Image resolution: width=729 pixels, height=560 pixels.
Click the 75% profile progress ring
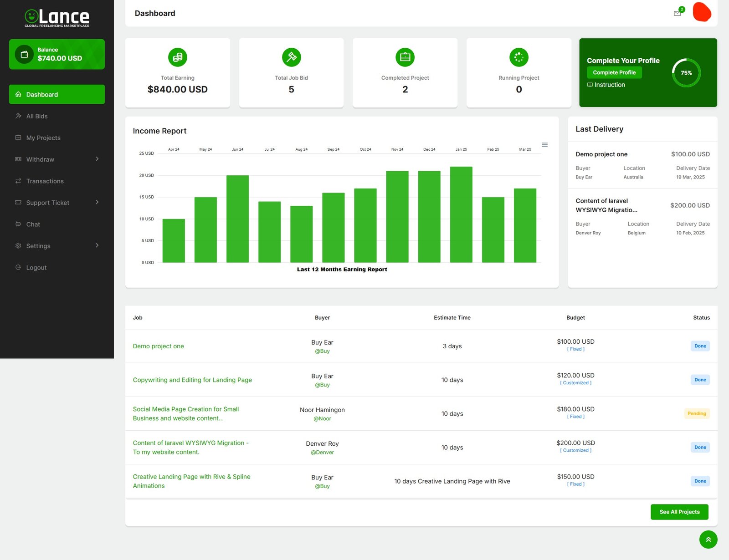point(686,73)
